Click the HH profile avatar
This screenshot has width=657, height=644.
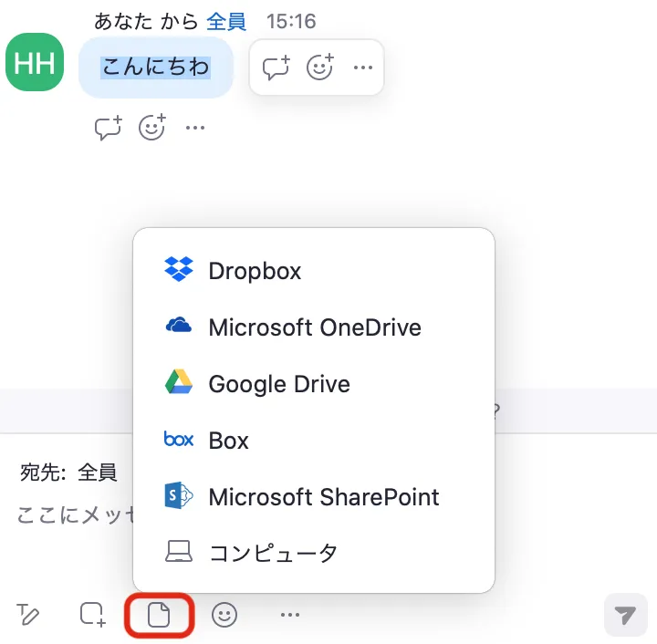coord(35,62)
